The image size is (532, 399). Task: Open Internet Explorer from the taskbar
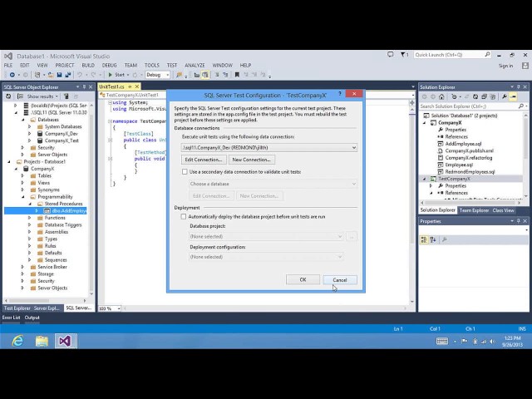point(17,341)
